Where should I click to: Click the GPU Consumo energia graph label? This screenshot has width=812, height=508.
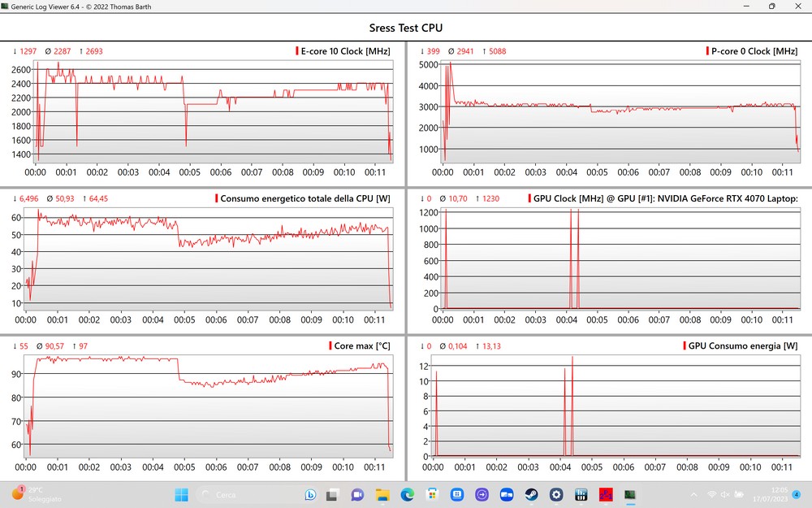pos(742,346)
